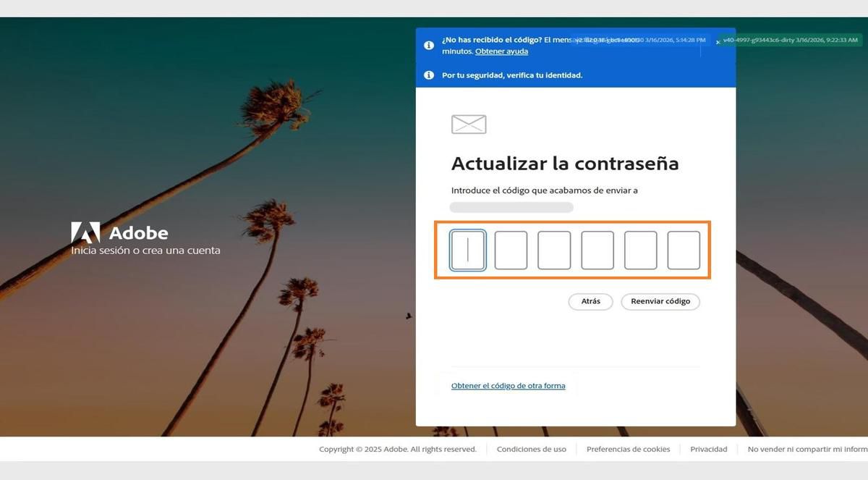The height and width of the screenshot is (480, 868).
Task: Select the second verification code box
Action: point(511,250)
